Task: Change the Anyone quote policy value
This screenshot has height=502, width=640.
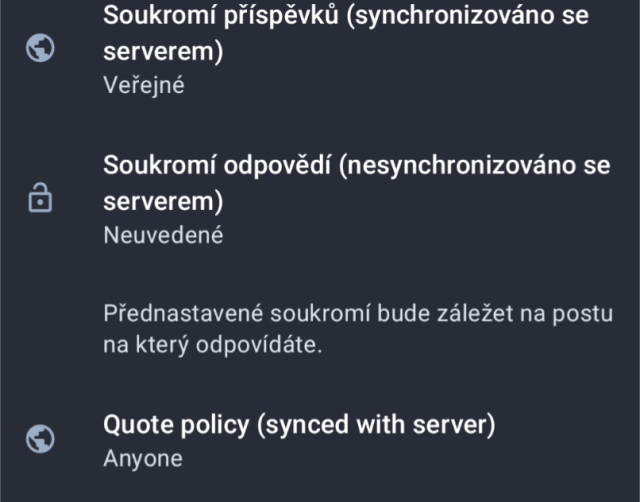Action: pyautogui.click(x=143, y=459)
